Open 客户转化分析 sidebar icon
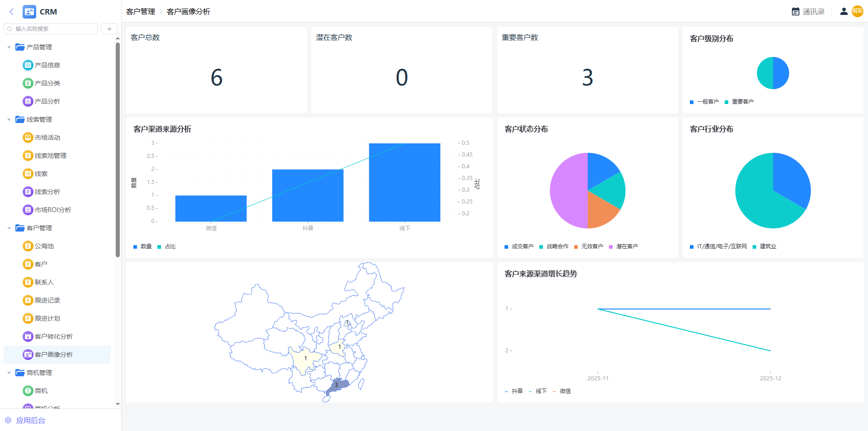 pos(28,336)
